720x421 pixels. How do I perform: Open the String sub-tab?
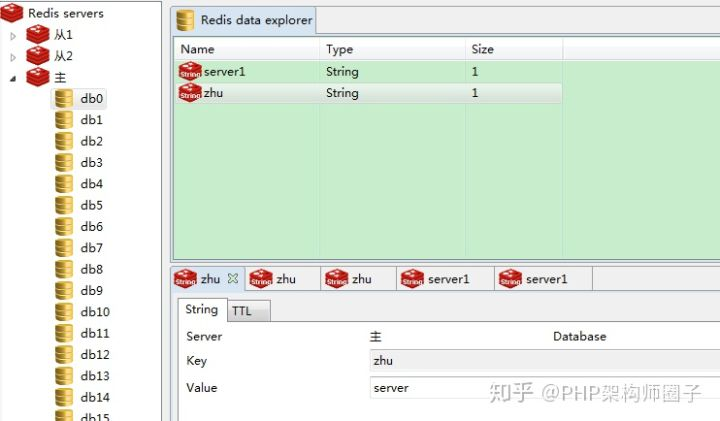pyautogui.click(x=202, y=310)
